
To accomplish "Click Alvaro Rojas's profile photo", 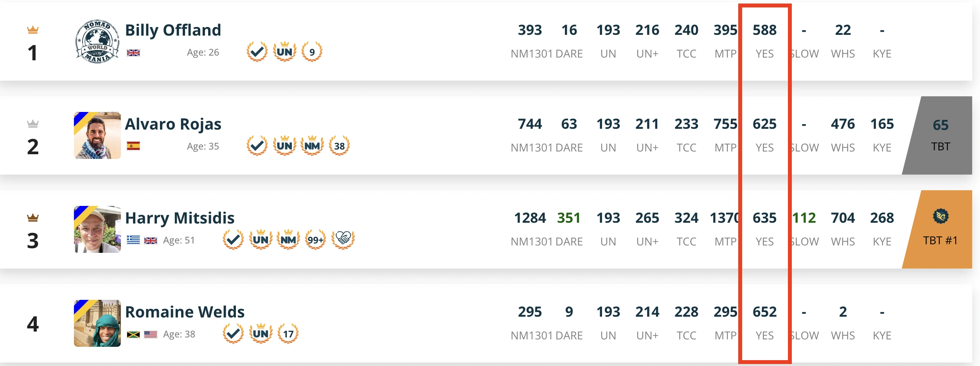I will (97, 135).
